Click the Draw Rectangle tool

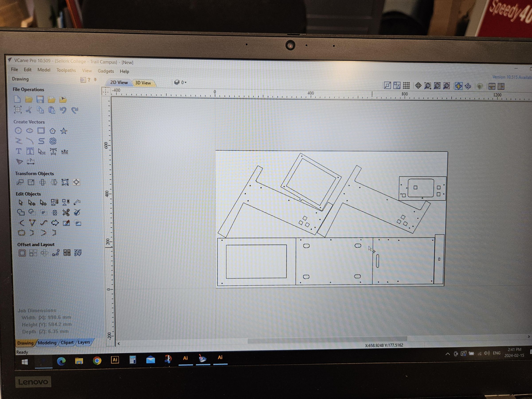[41, 131]
